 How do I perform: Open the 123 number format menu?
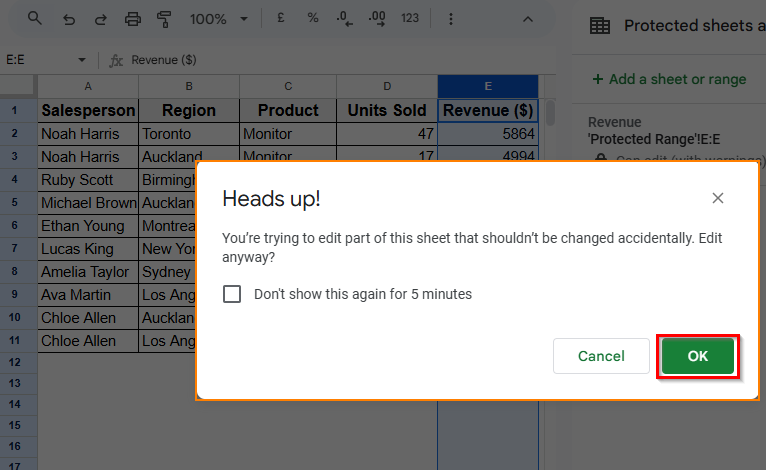point(410,19)
